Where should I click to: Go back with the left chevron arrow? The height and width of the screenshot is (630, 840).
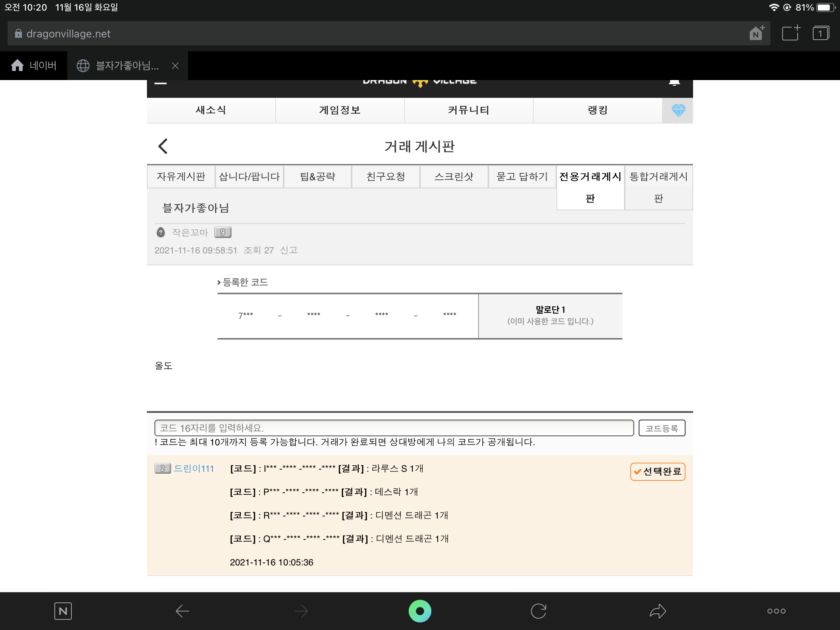coord(163,146)
